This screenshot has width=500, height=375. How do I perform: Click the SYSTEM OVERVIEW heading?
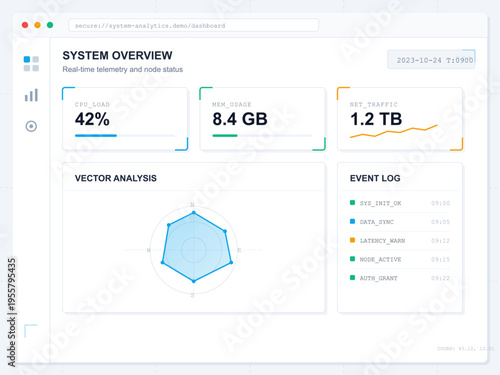[x=117, y=55]
